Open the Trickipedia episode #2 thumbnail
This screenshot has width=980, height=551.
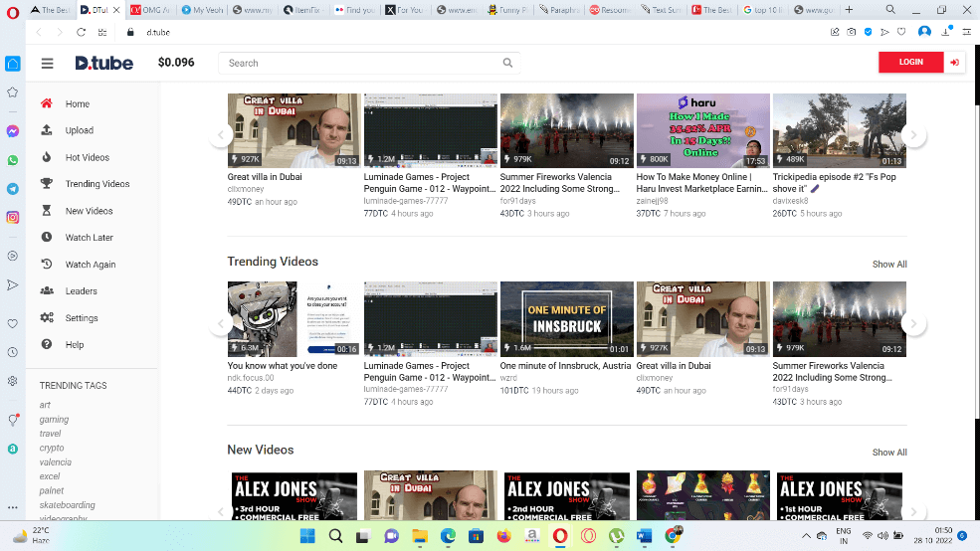(840, 130)
